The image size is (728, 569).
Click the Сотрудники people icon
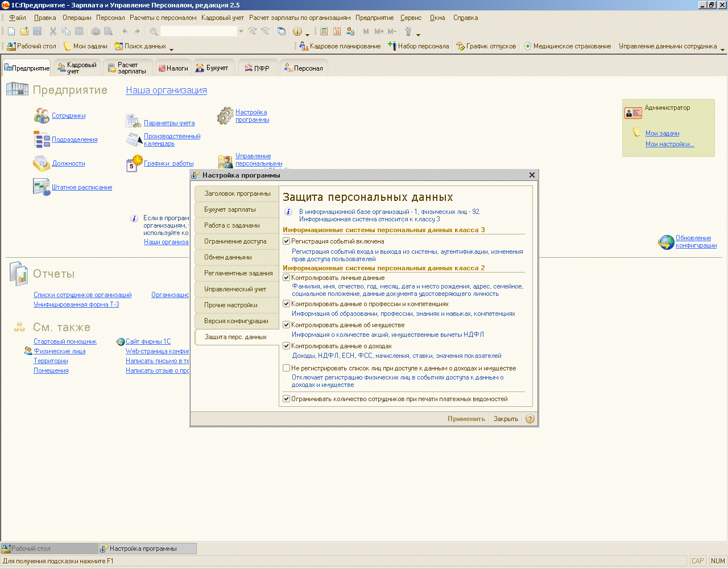pyautogui.click(x=42, y=116)
